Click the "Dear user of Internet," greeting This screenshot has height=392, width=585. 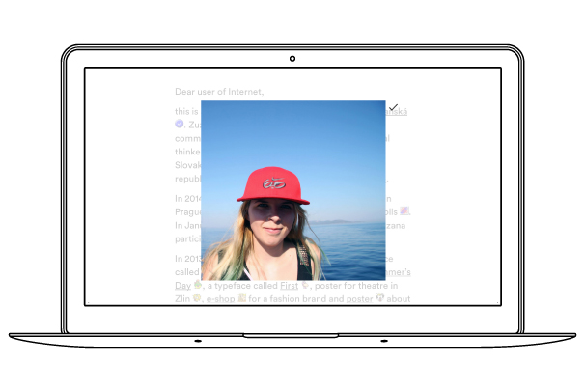pyautogui.click(x=218, y=92)
